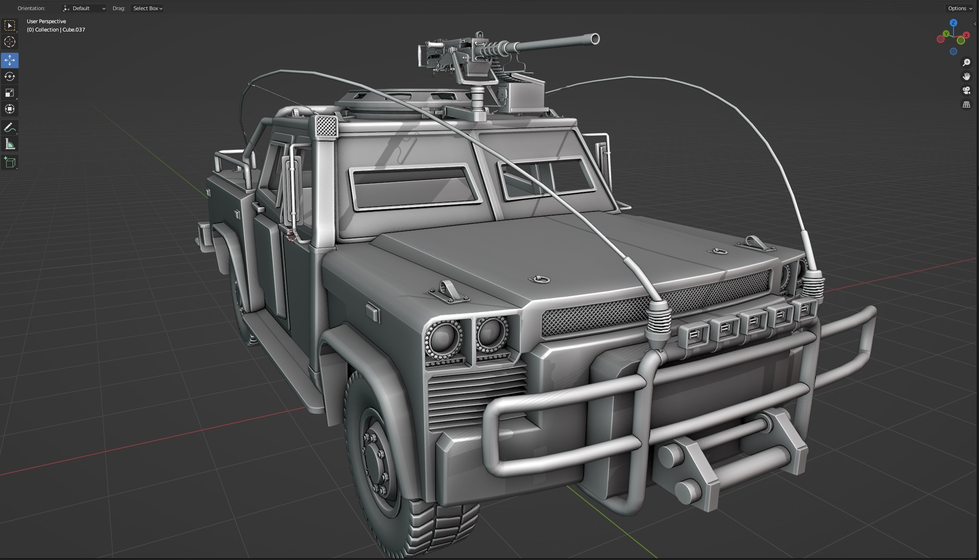This screenshot has width=979, height=560.
Task: Select the Select Box tool
Action: 9,25
